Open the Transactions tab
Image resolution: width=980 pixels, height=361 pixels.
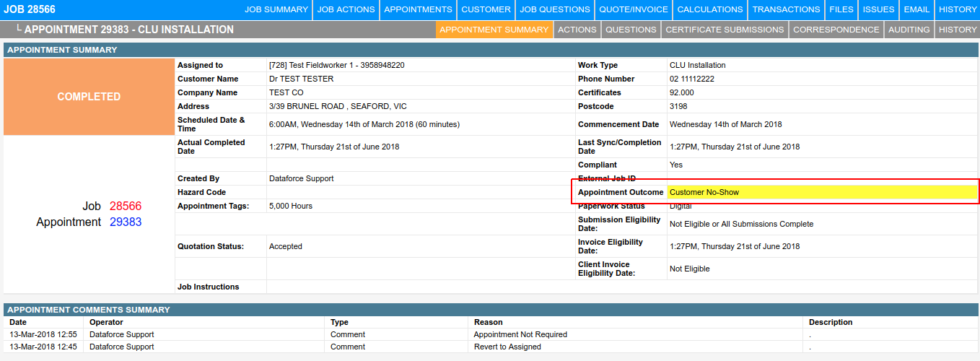(x=786, y=9)
